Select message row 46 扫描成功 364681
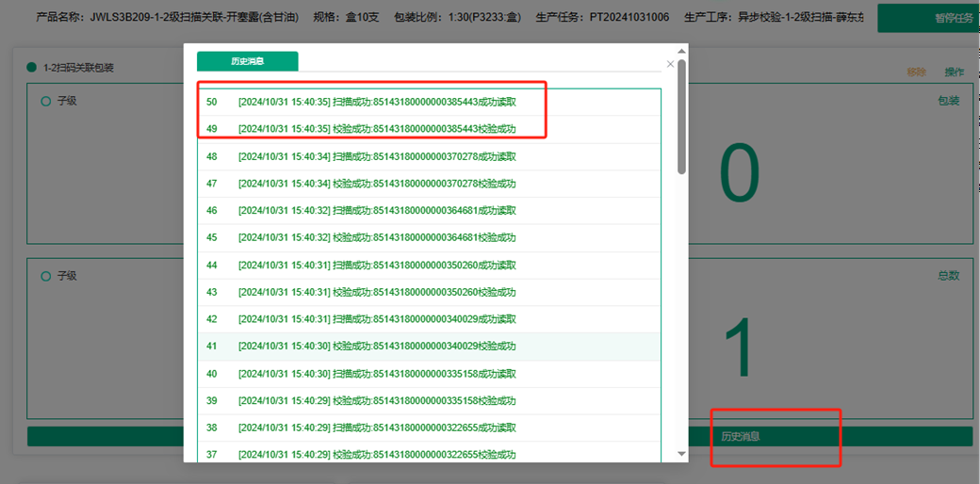 point(430,211)
